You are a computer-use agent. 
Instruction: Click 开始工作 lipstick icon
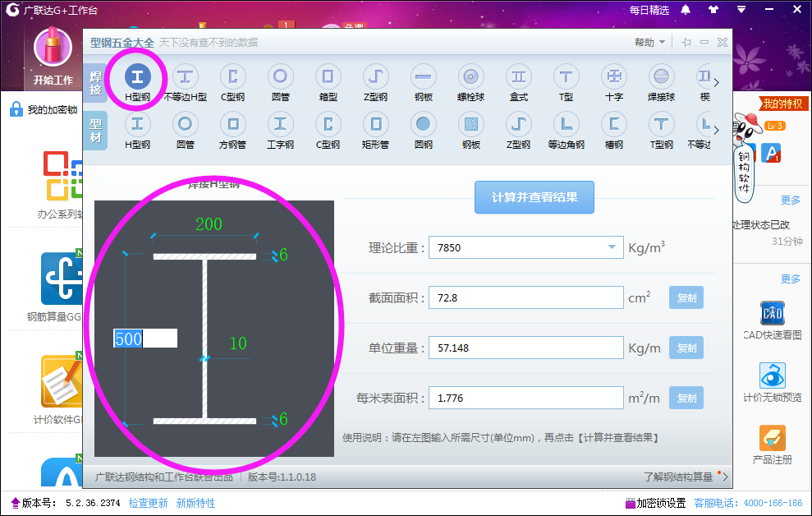pos(53,48)
